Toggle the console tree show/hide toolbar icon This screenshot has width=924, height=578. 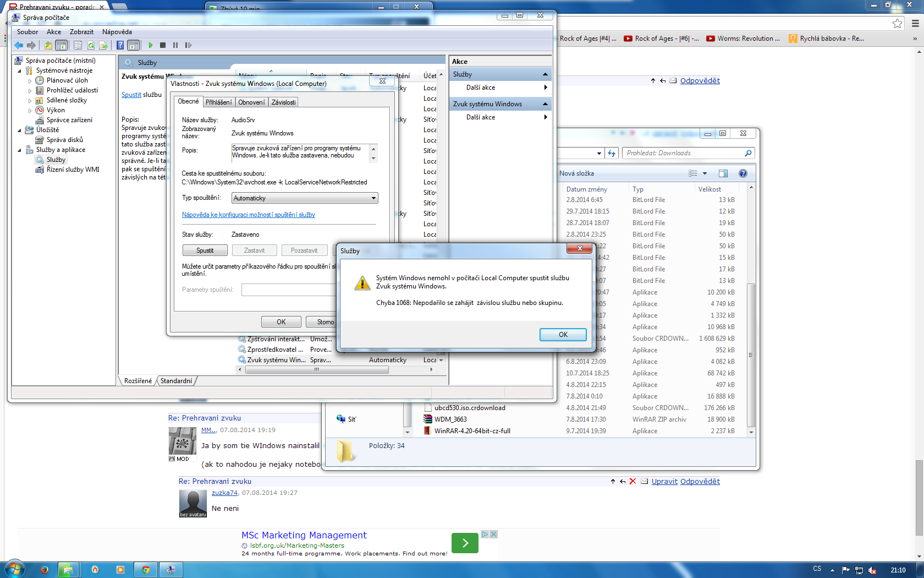[x=62, y=45]
